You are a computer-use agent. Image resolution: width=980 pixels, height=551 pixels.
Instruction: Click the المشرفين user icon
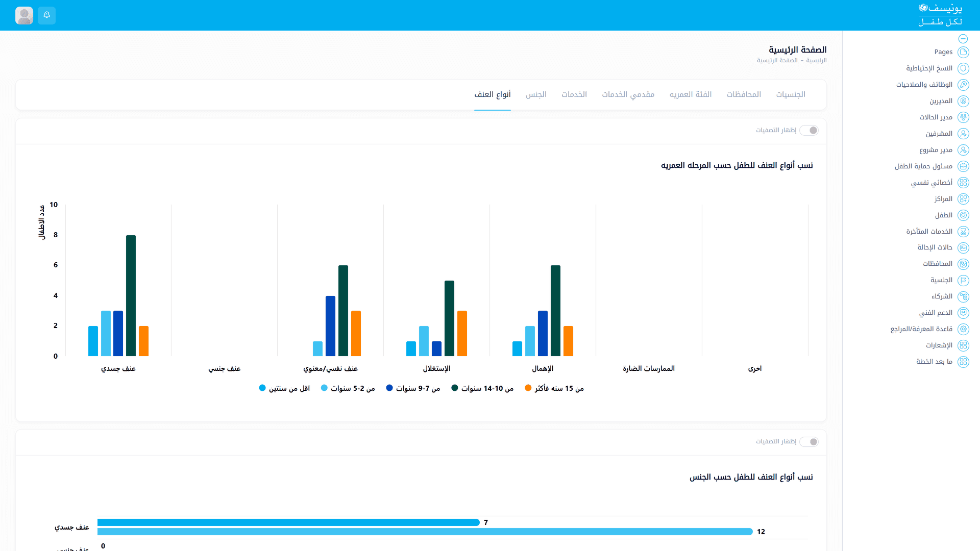(963, 134)
